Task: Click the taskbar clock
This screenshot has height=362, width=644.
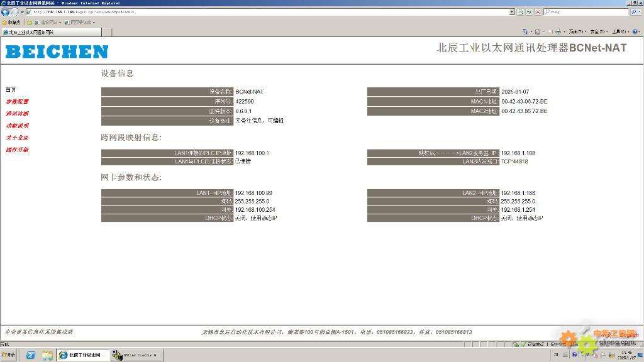Action: tap(627, 356)
